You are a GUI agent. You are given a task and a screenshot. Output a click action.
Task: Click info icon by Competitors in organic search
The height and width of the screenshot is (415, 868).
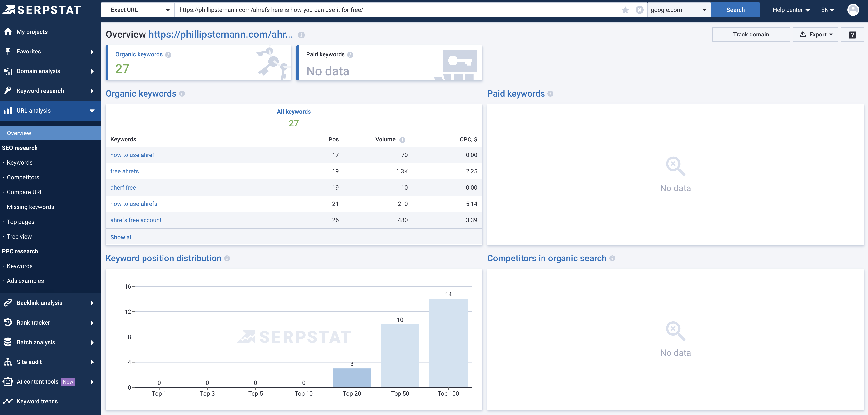(612, 258)
